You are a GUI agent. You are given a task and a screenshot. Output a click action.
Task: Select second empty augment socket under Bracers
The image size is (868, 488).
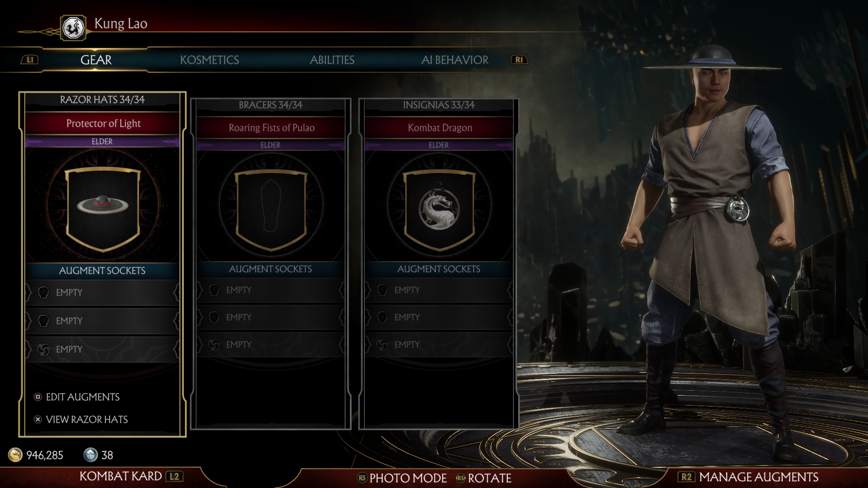click(x=271, y=317)
